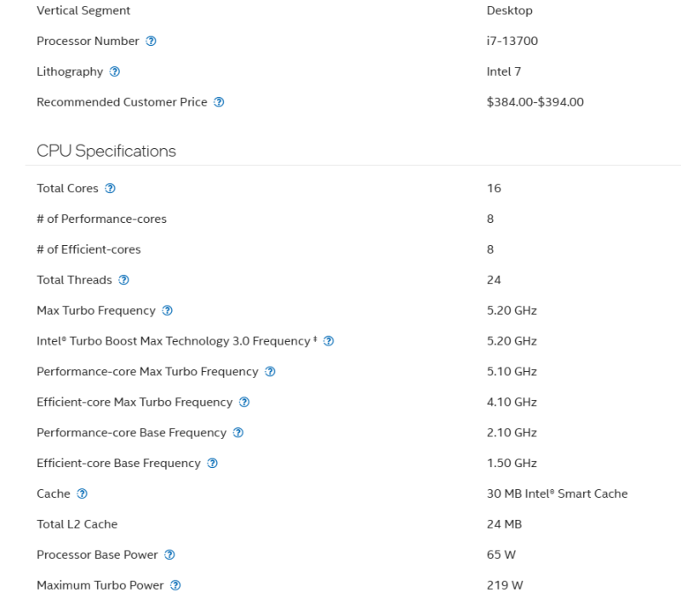Click the Recommended Customer Price help icon
Viewport: 681px width, 616px height.
click(x=219, y=102)
